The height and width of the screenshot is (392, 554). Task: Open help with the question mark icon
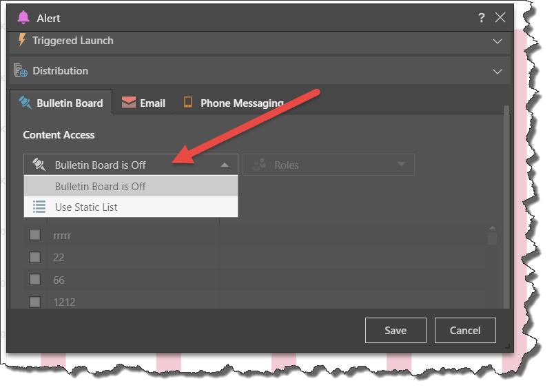(x=480, y=18)
